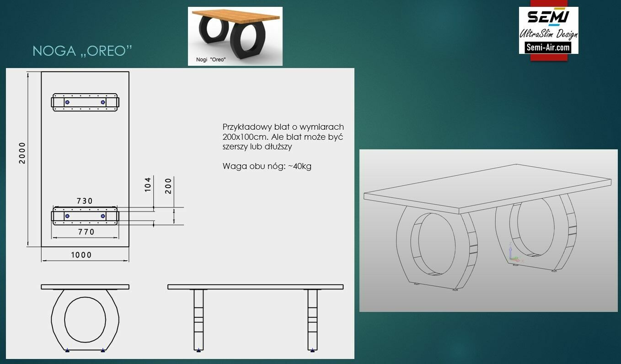
Task: Select the upper mounting plate in top view
Action: (86, 102)
